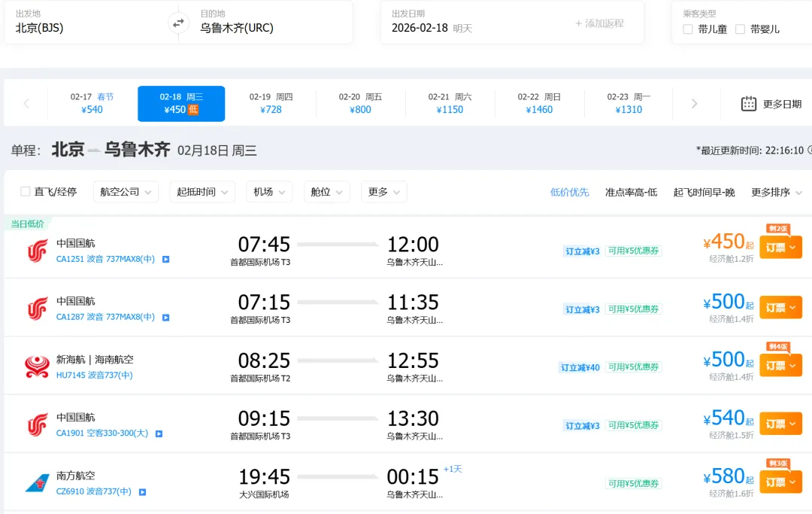Screen dimensions: 812x514
Task: Open flight link CA1901 空客330-300(大)
Action: [x=102, y=433]
